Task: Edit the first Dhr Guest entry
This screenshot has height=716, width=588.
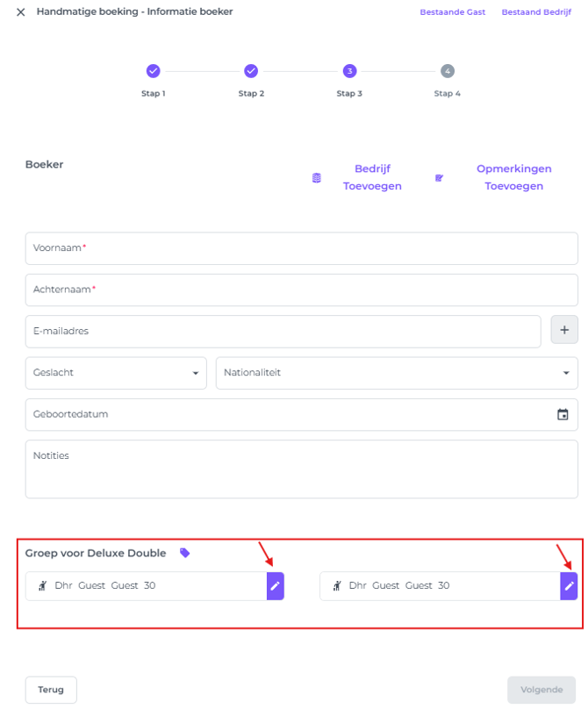Action: point(276,586)
